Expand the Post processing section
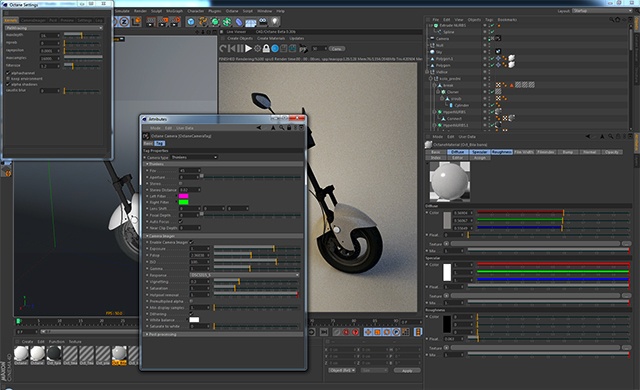Image resolution: width=640 pixels, height=390 pixels. click(223, 334)
